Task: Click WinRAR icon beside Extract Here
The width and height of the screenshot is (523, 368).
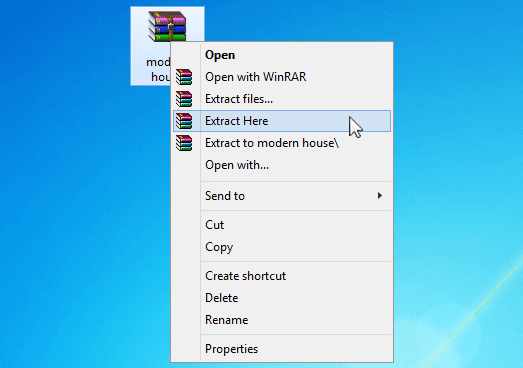Action: (184, 121)
